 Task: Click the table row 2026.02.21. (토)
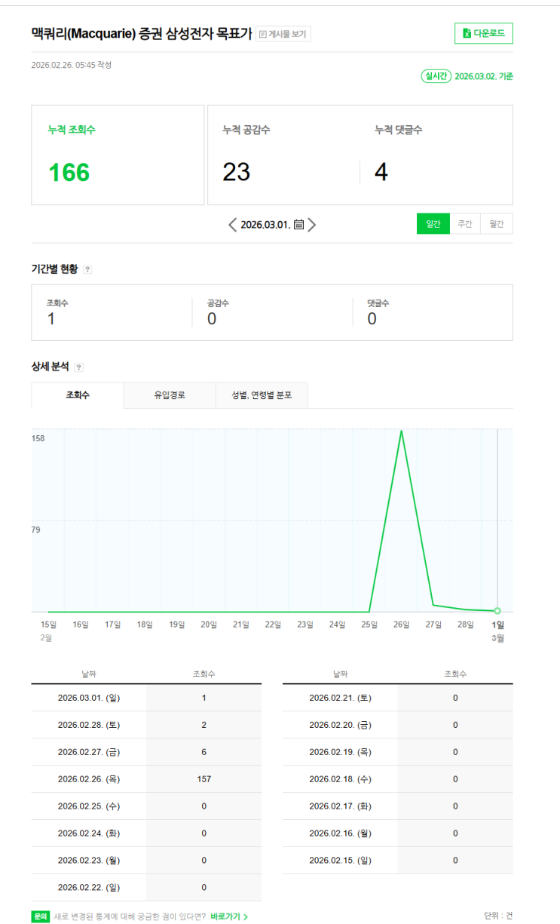pyautogui.click(x=398, y=698)
